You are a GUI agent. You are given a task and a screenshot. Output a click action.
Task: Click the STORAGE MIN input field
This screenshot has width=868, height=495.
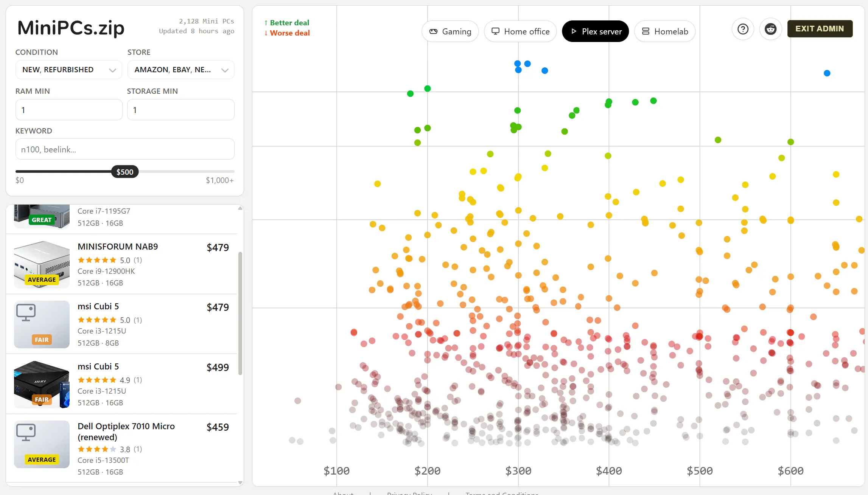click(x=181, y=110)
